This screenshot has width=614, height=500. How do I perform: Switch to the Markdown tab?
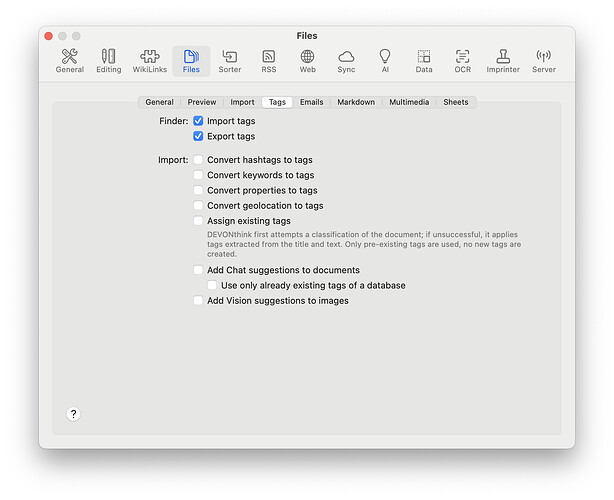tap(356, 102)
